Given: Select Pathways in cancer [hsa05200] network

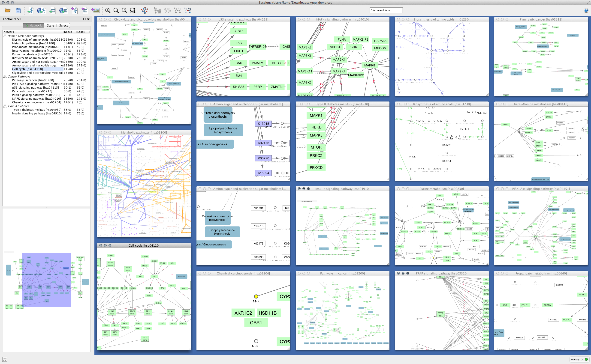Looking at the screenshot, I should pyautogui.click(x=33, y=80).
